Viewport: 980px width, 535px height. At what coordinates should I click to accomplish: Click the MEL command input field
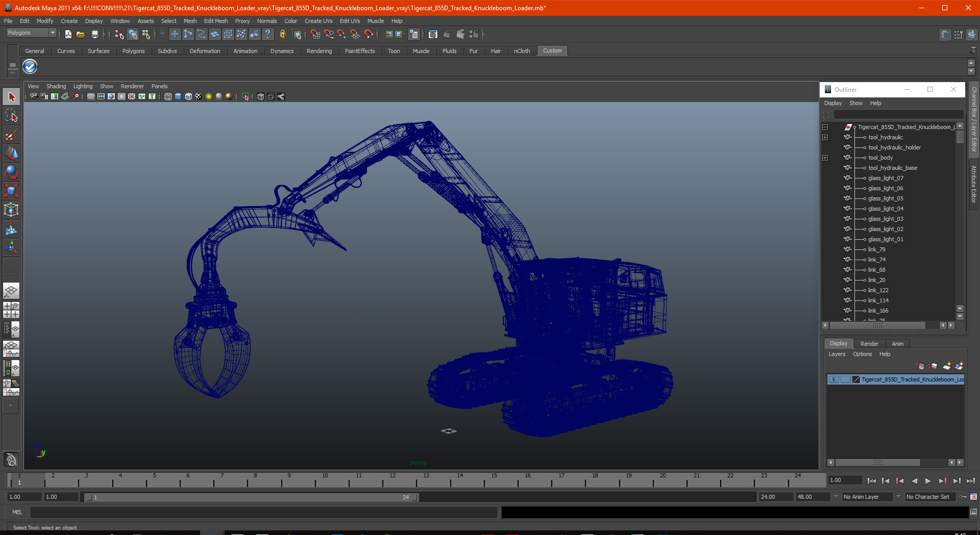[x=264, y=512]
